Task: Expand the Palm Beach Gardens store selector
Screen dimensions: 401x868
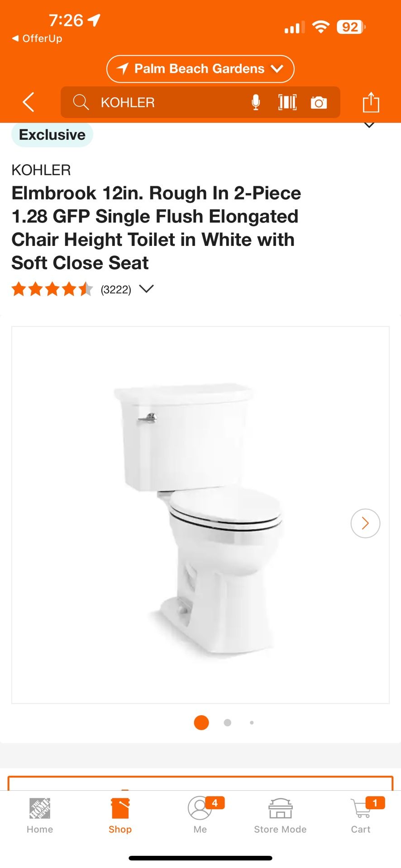Action: tap(200, 69)
